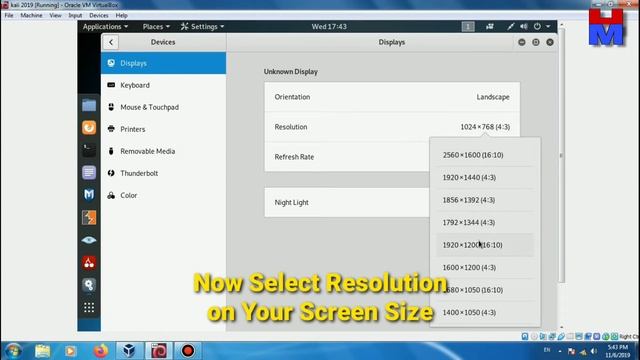Open the Terminal icon in Kali dock
The height and width of the screenshot is (360, 640).
[89, 150]
